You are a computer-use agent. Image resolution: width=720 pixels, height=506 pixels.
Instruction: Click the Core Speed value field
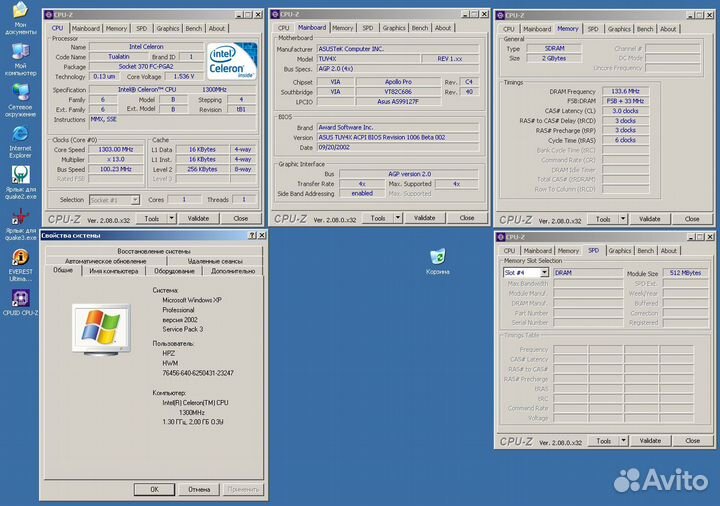(117, 149)
